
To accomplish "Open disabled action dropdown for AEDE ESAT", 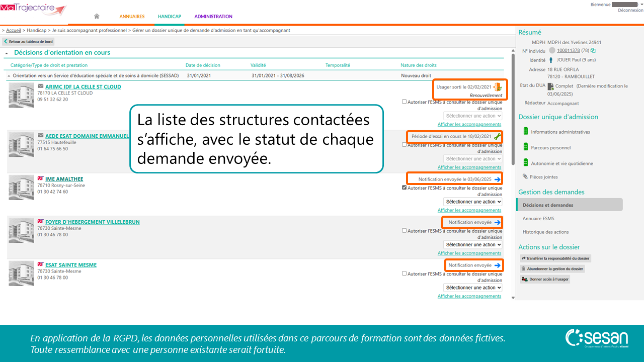I will [x=473, y=159].
